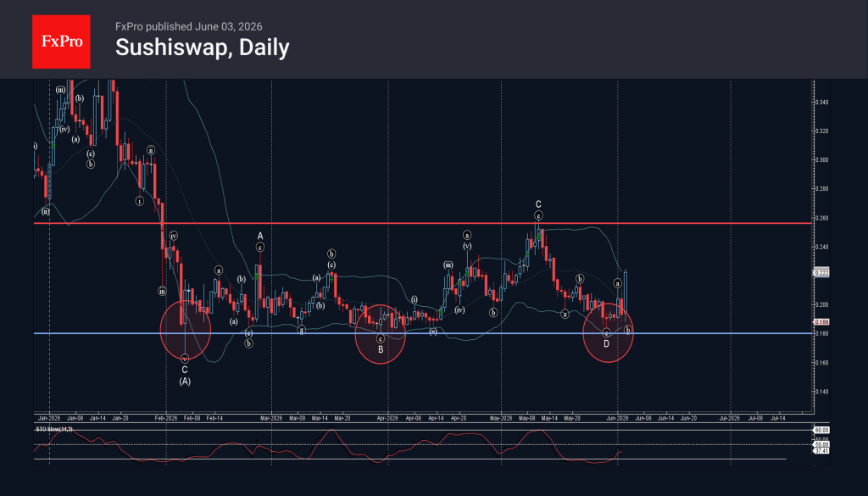Image resolution: width=868 pixels, height=496 pixels.
Task: Click the 50.00 stochastic level tag
Action: tap(821, 444)
